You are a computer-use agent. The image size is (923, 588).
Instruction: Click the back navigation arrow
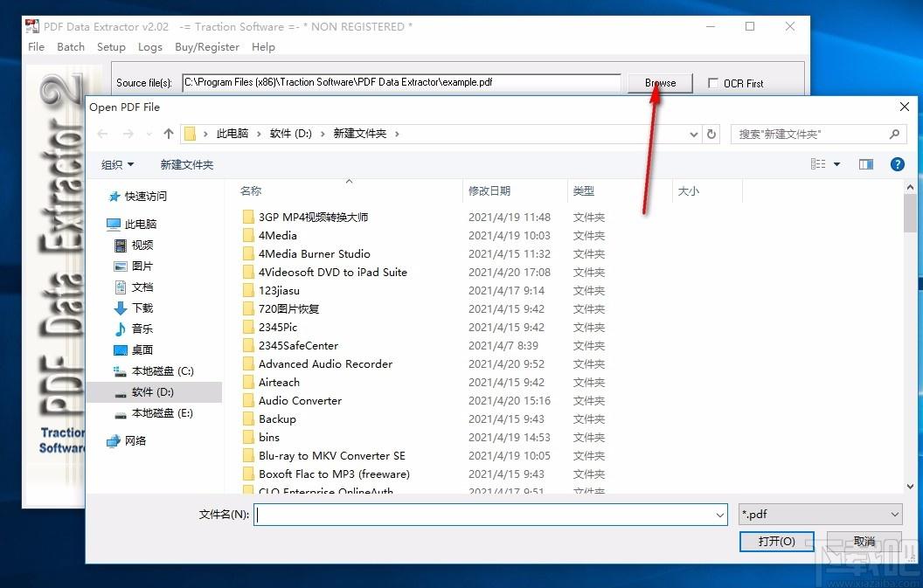tap(102, 134)
